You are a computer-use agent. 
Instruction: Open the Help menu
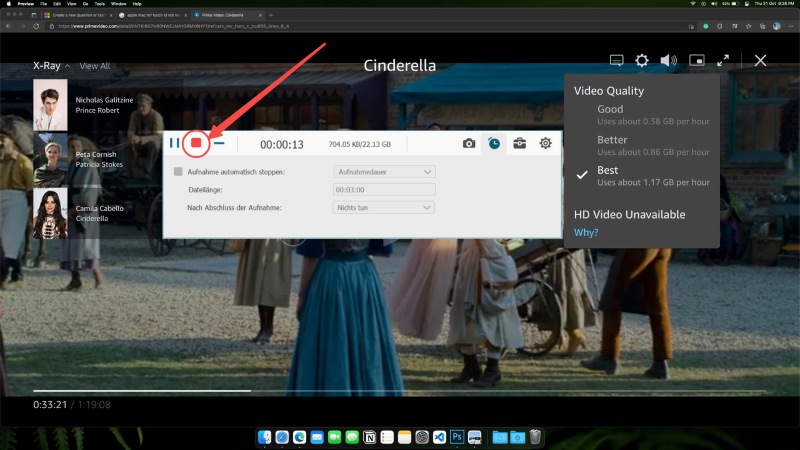click(137, 4)
